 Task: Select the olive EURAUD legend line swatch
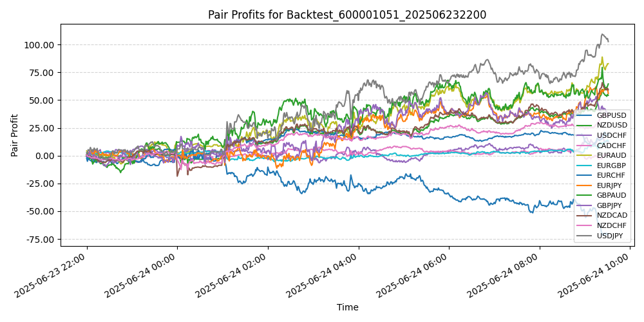(x=585, y=155)
